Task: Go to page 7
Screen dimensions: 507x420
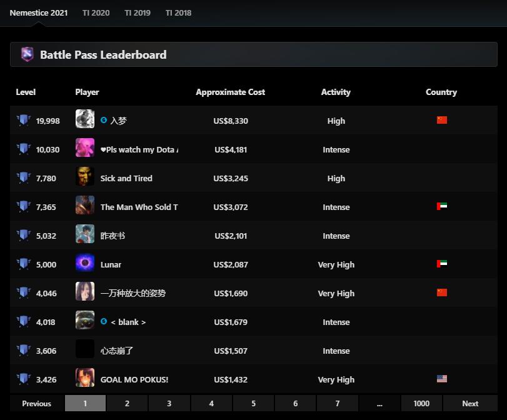Action: (x=338, y=403)
